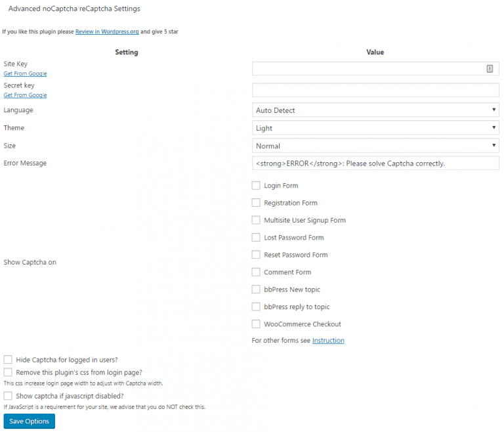Toggle the Comment Form checkbox
The height and width of the screenshot is (432, 504).
256,272
